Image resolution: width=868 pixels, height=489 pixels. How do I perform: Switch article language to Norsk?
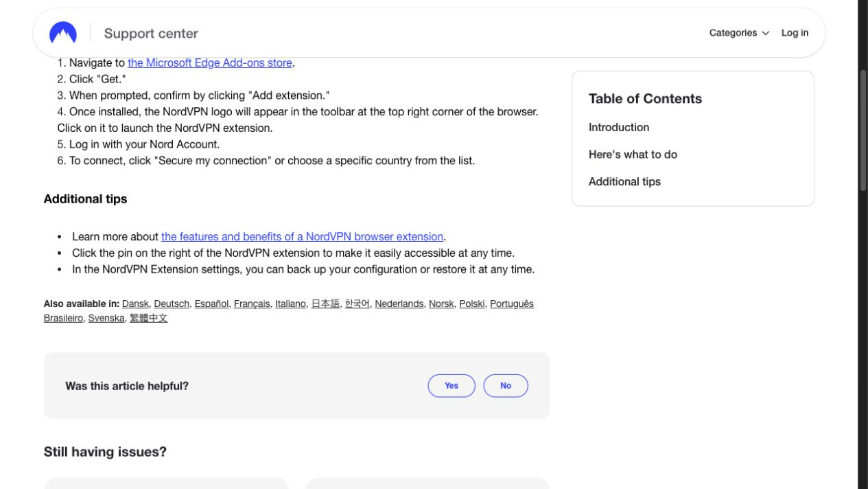pyautogui.click(x=441, y=304)
